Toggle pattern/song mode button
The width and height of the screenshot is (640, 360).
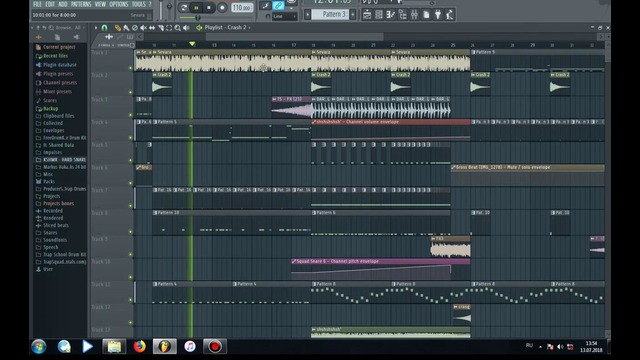point(184,7)
